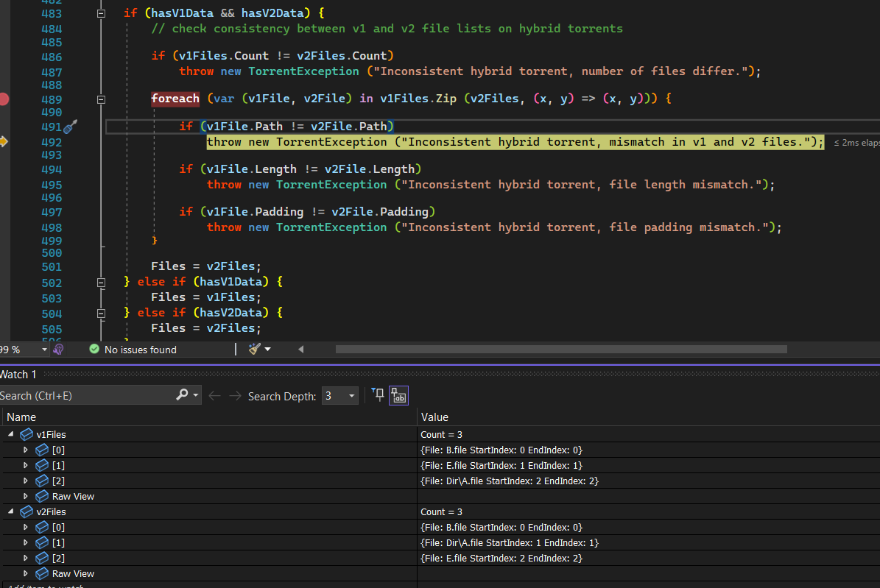Expand v1Files item [2] Dir\A.file
This screenshot has height=588, width=880.
(26, 481)
